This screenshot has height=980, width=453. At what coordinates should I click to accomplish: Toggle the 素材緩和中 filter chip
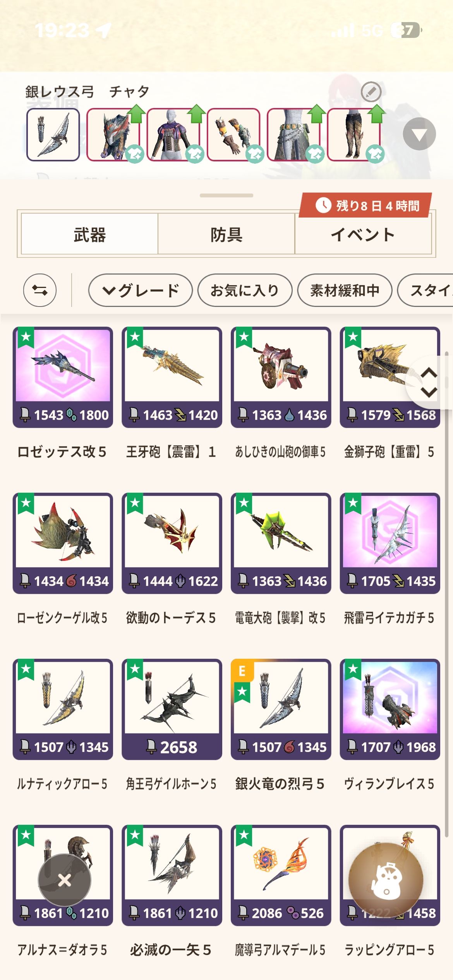click(x=345, y=290)
